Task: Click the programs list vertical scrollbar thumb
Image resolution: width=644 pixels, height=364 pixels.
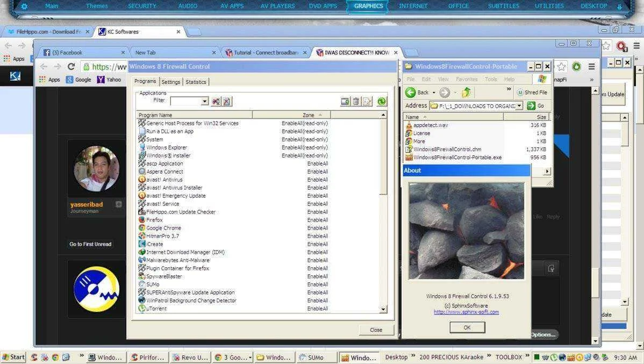Action: (x=383, y=157)
